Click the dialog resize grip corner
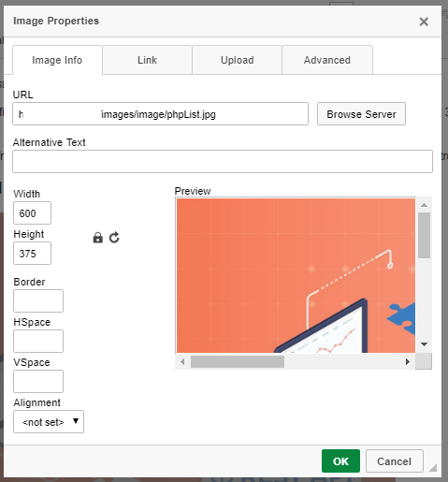The height and width of the screenshot is (482, 448). click(433, 467)
